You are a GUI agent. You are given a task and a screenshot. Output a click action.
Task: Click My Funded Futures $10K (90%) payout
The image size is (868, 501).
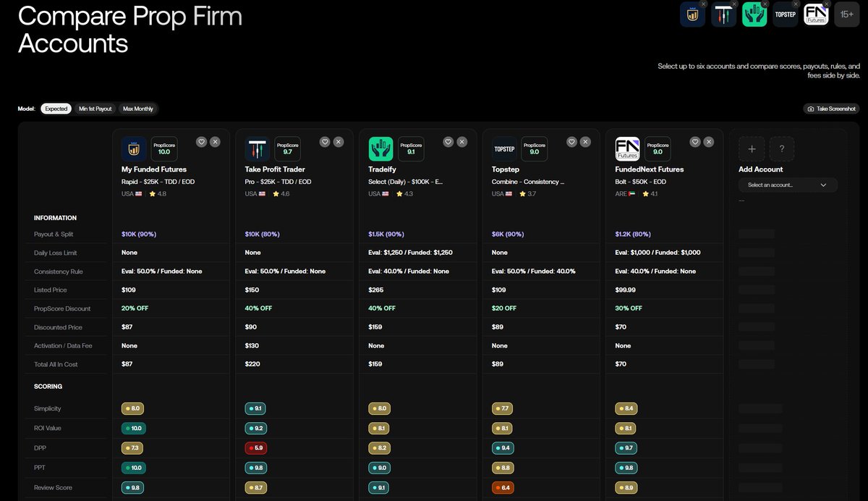[x=139, y=235]
